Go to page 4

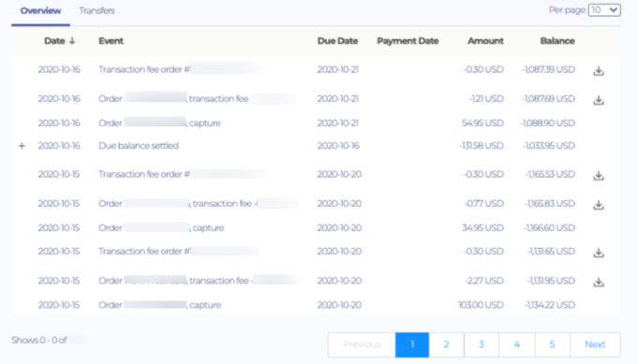tap(517, 344)
